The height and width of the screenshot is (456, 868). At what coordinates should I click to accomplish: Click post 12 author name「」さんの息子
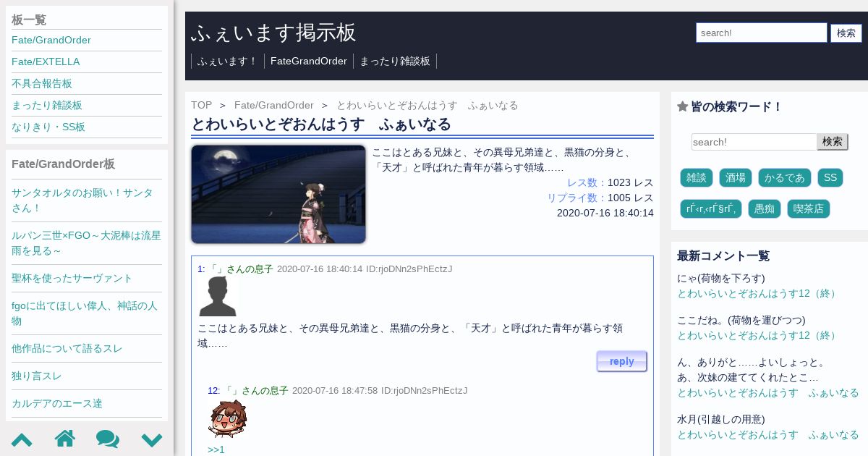click(255, 390)
